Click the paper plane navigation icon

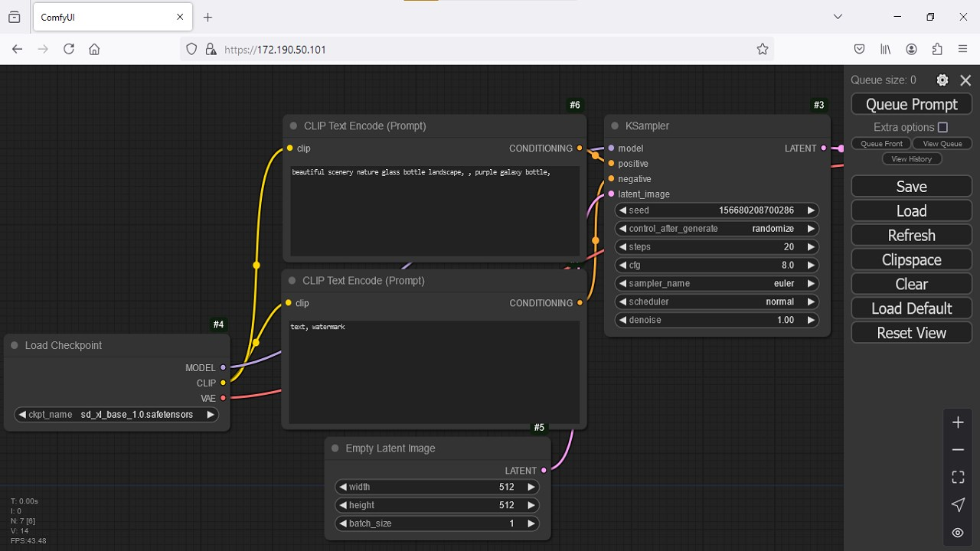click(958, 505)
